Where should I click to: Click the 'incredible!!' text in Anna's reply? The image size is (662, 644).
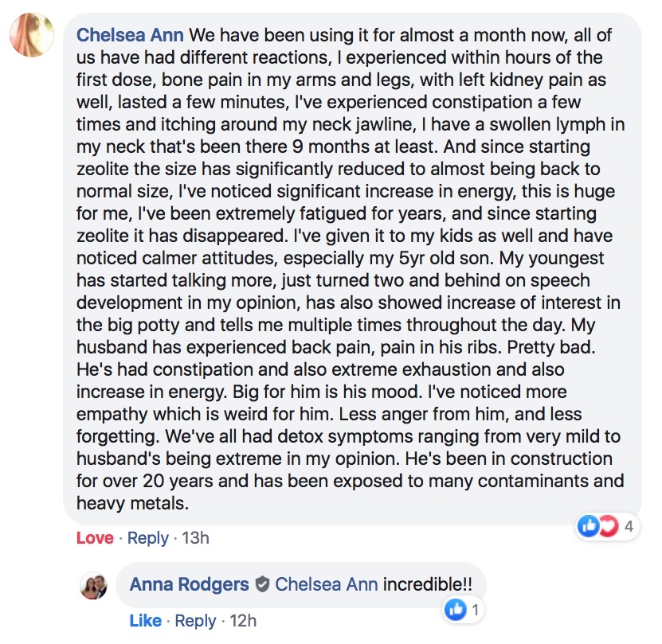pos(427,585)
